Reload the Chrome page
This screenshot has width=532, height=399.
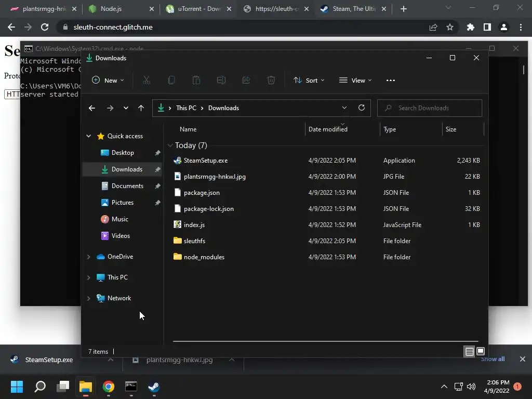45,27
